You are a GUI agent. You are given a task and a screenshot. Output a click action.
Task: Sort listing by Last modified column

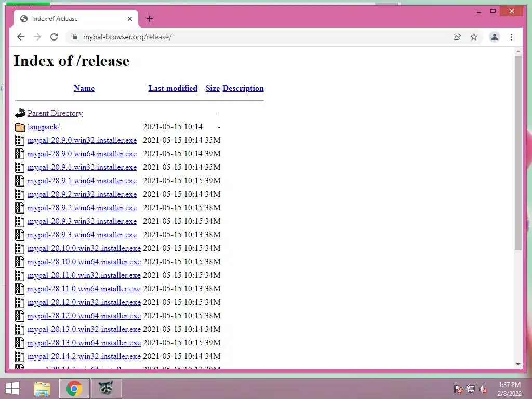click(x=172, y=88)
